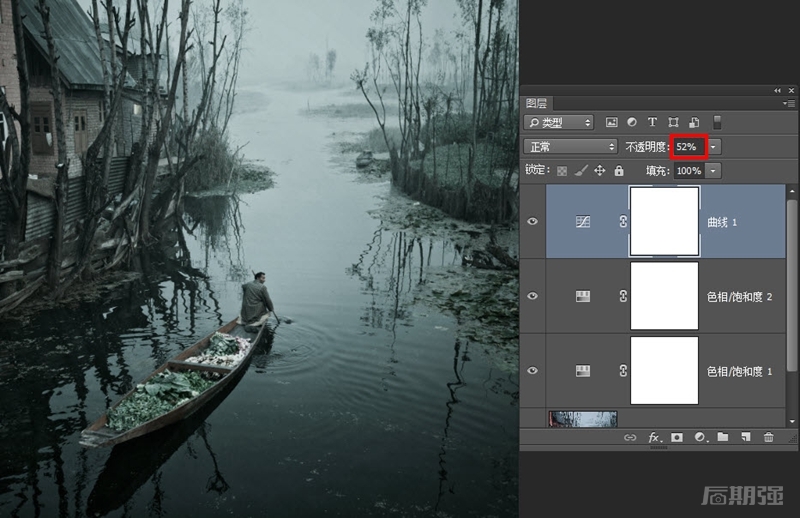This screenshot has height=518, width=800.
Task: Open the layers panel flyout menu
Action: [x=790, y=102]
